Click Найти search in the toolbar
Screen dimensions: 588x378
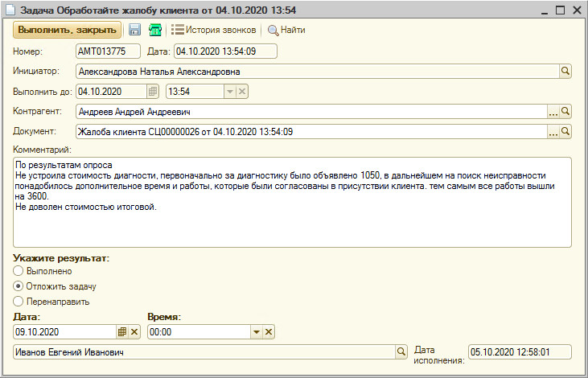click(x=286, y=30)
